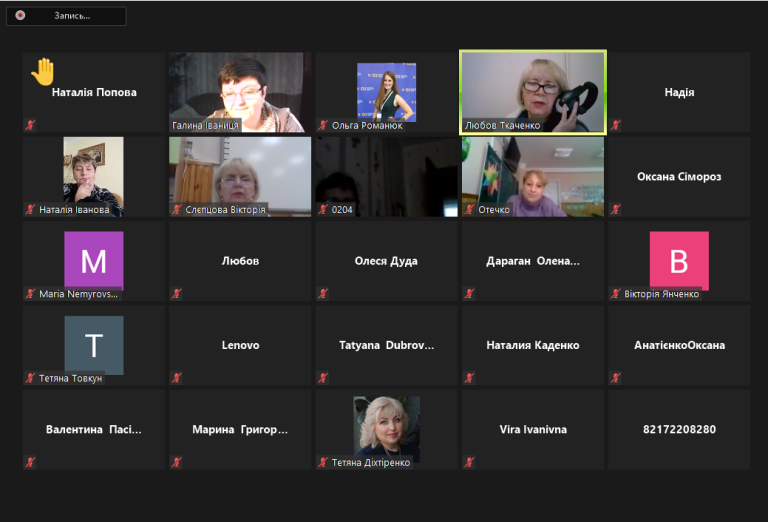Select Наталія Іванова profile photo
Image resolution: width=768 pixels, height=522 pixels.
(x=94, y=176)
